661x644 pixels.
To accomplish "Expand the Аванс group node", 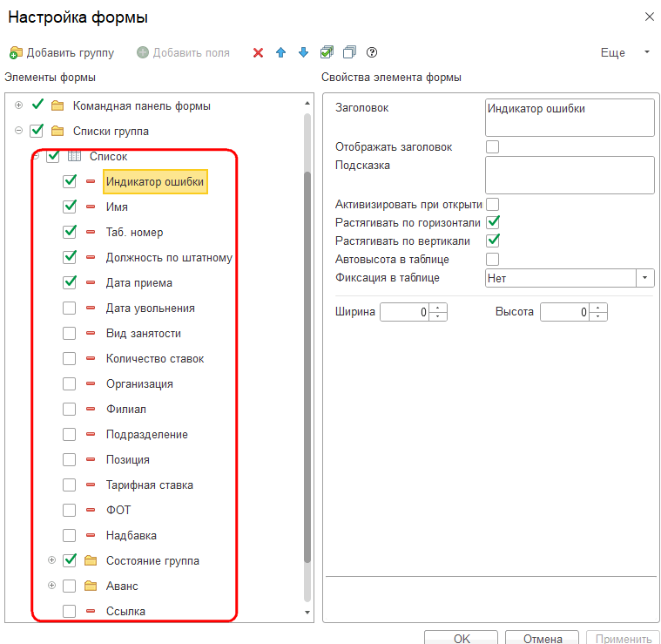I will (52, 586).
